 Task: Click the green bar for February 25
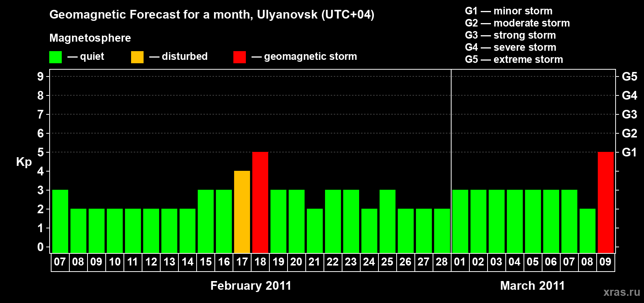388,221
